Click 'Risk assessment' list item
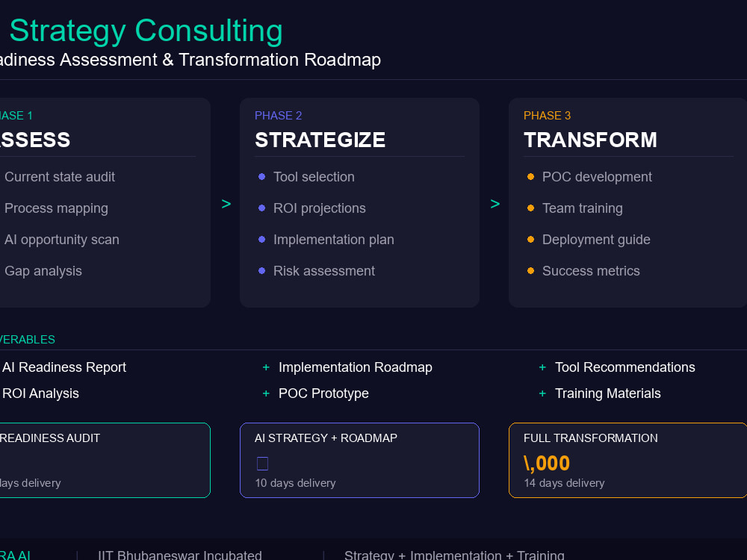 [x=324, y=271]
